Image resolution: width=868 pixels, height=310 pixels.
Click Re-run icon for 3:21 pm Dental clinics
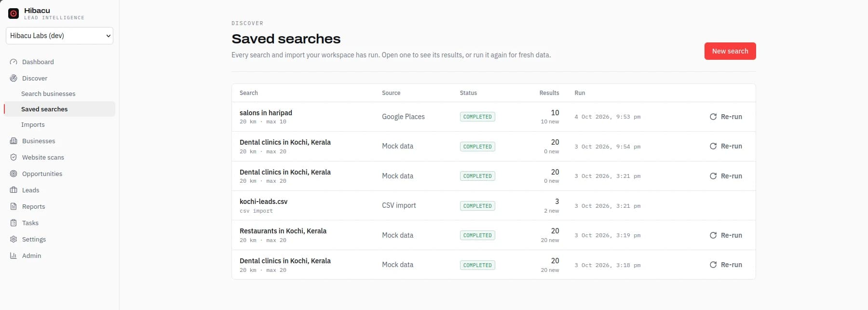coord(713,176)
